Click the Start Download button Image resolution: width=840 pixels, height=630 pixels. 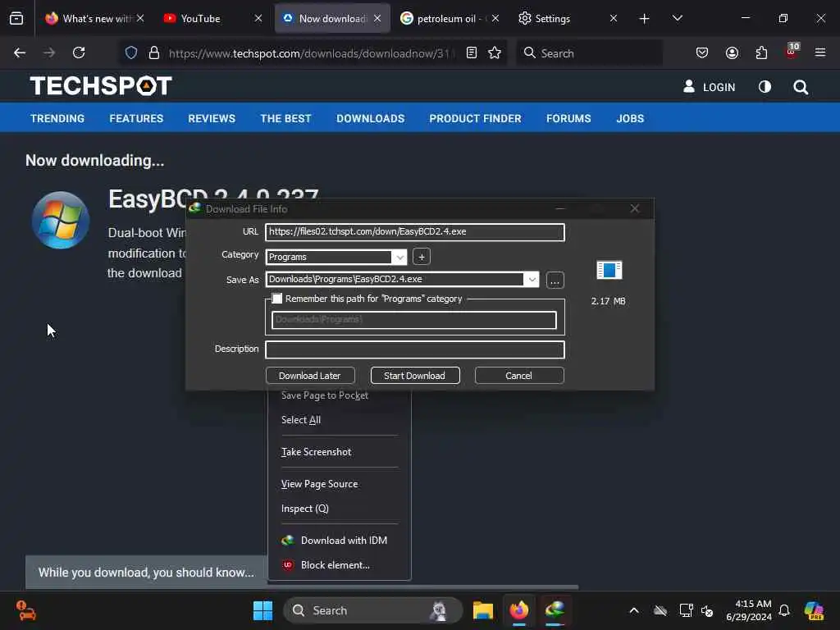414,376
